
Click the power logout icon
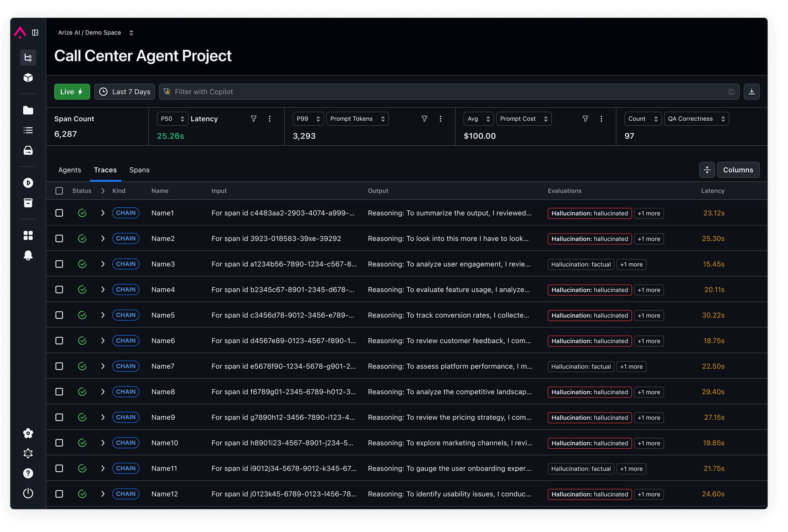(x=28, y=494)
